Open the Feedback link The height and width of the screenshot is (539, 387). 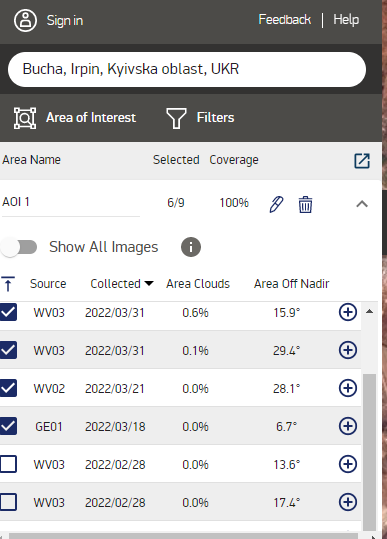(x=285, y=20)
